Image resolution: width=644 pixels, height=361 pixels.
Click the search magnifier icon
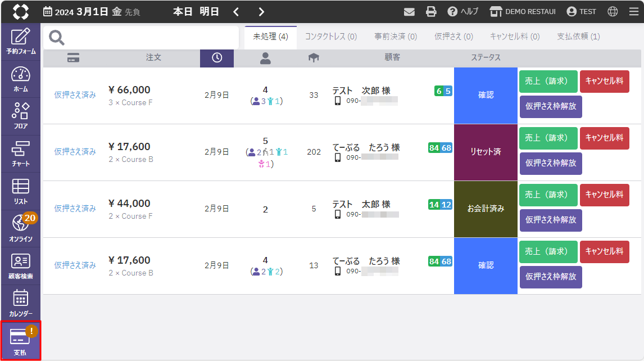point(57,38)
